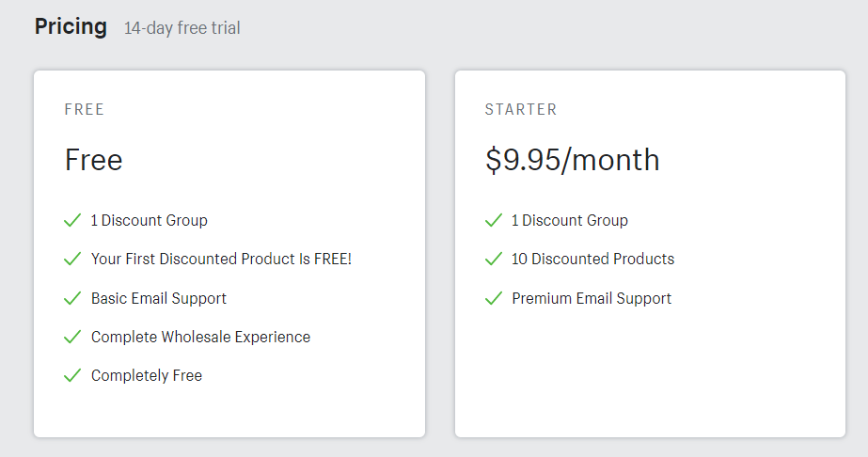The height and width of the screenshot is (457, 868).
Task: Click the 14-day free trial text
Action: (x=181, y=28)
